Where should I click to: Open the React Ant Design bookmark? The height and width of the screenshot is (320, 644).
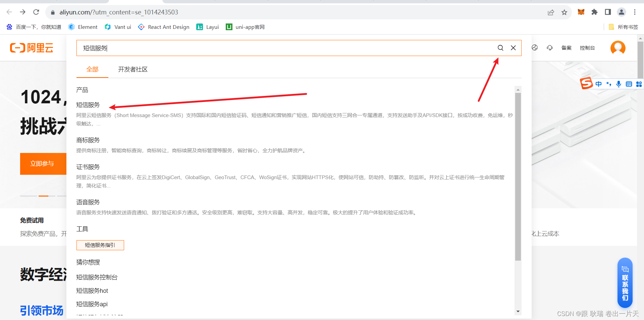coord(164,27)
